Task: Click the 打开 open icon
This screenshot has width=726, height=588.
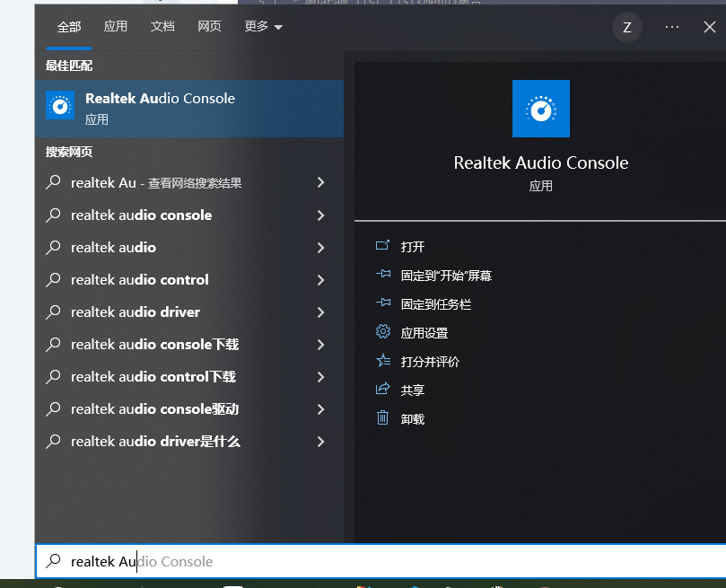Action: (382, 245)
